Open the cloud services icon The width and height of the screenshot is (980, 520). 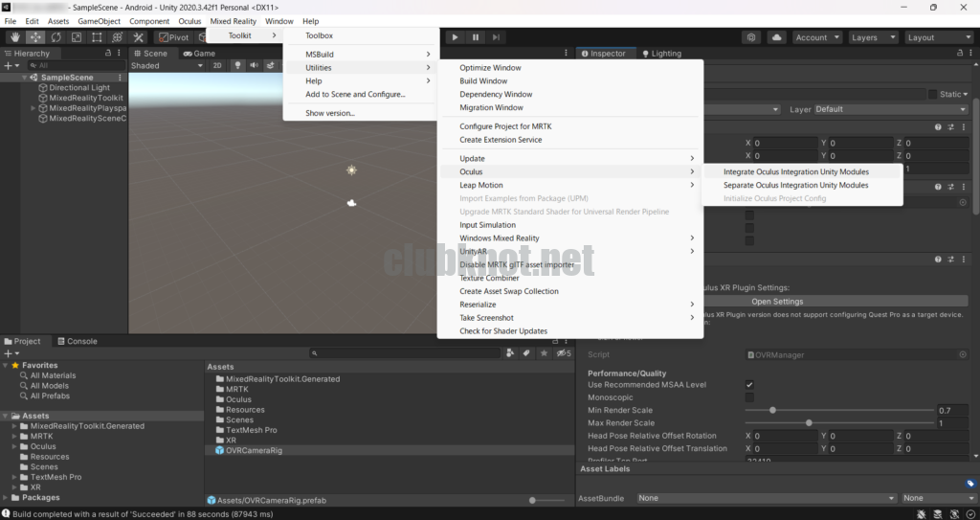click(777, 37)
